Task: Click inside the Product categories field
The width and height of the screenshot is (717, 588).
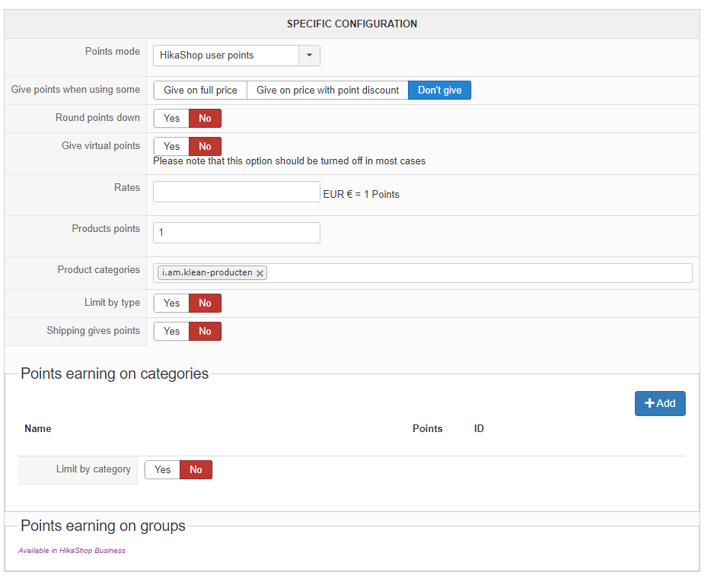Action: pyautogui.click(x=480, y=273)
